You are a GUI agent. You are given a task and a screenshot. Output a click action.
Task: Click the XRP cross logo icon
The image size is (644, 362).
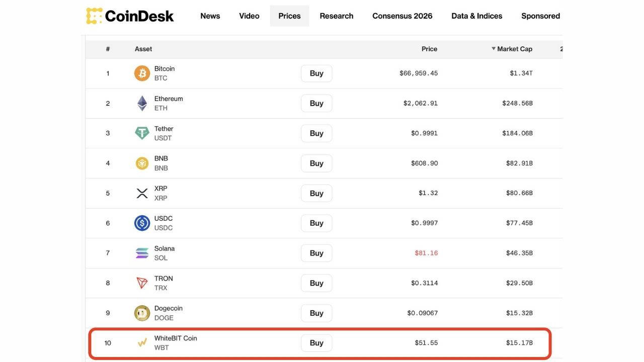(141, 192)
